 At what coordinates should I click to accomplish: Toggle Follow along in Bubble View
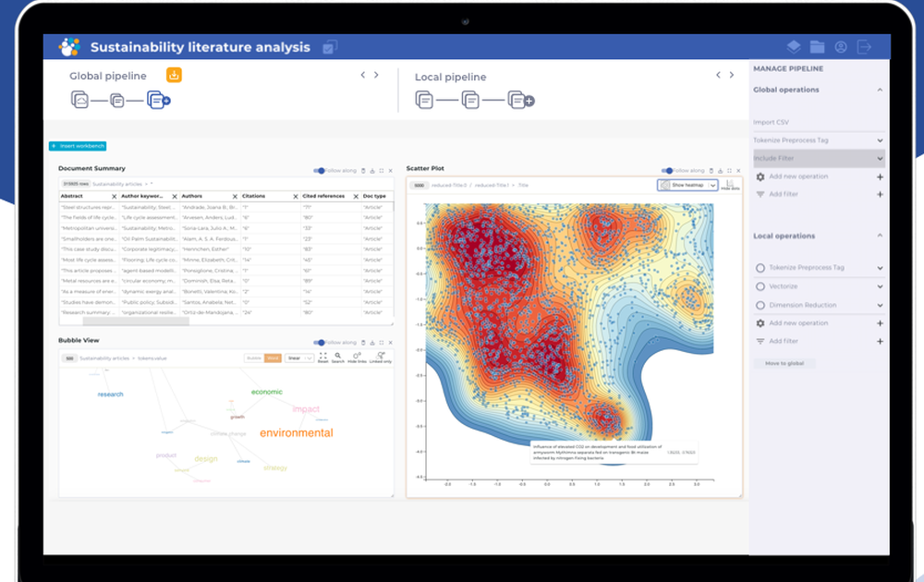point(319,342)
